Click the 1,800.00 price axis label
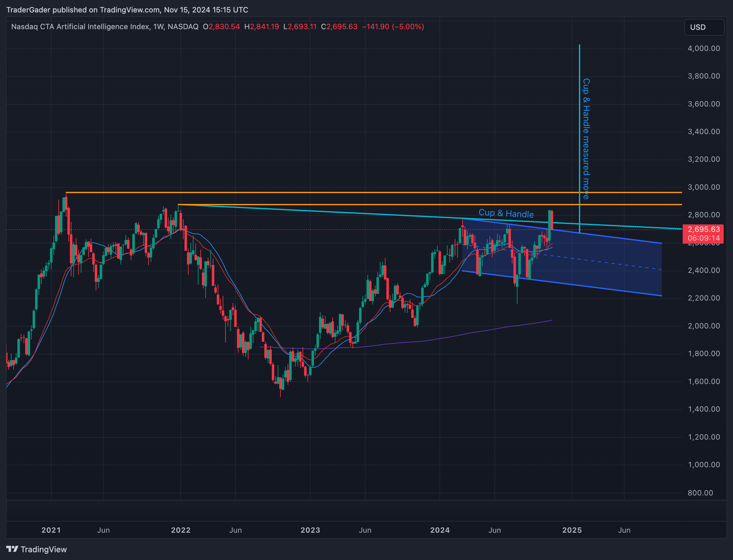733x560 pixels. point(704,354)
